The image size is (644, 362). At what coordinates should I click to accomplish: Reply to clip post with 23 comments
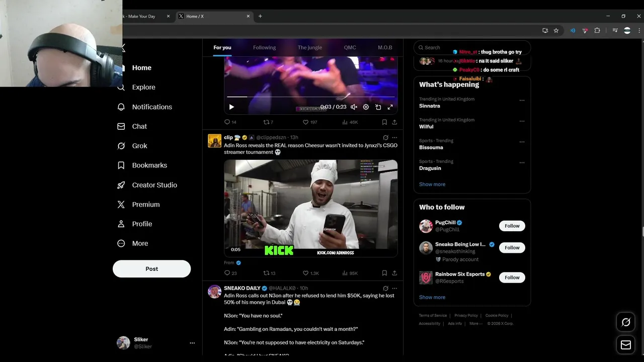point(230,273)
